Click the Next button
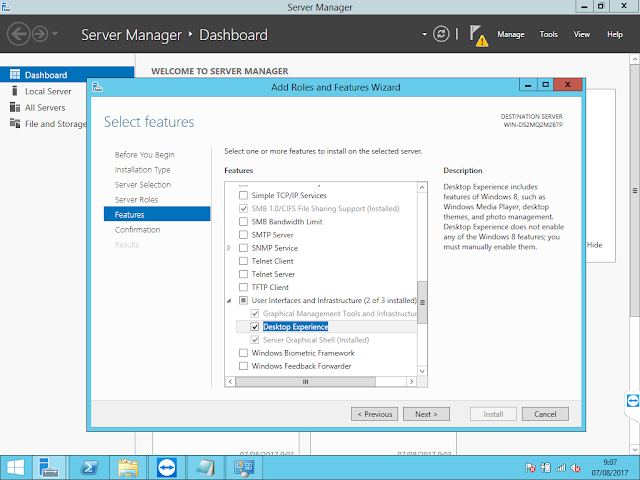The width and height of the screenshot is (640, 480). coord(426,414)
